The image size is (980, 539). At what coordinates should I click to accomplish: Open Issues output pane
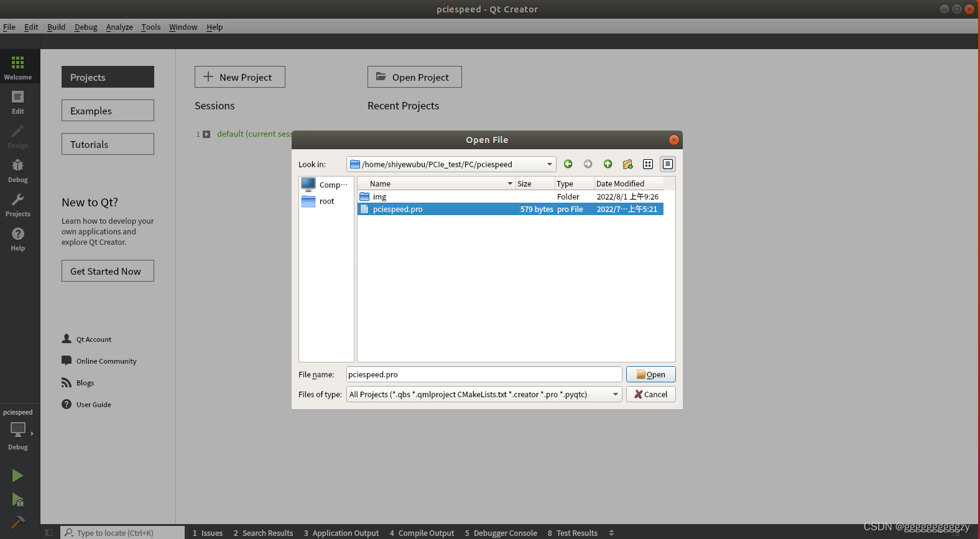pyautogui.click(x=208, y=533)
